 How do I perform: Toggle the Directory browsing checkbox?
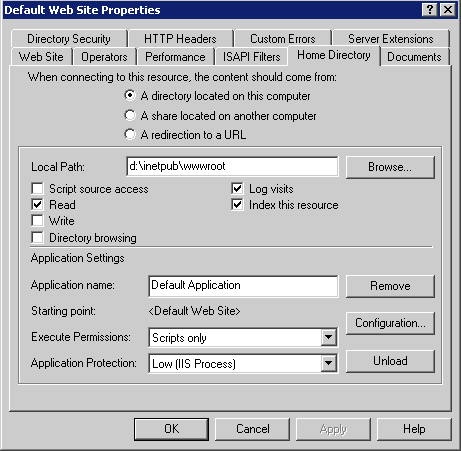point(37,238)
